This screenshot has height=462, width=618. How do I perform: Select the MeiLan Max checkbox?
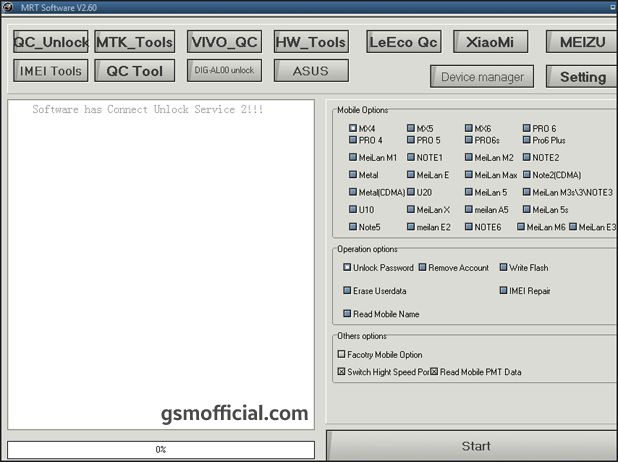(469, 174)
